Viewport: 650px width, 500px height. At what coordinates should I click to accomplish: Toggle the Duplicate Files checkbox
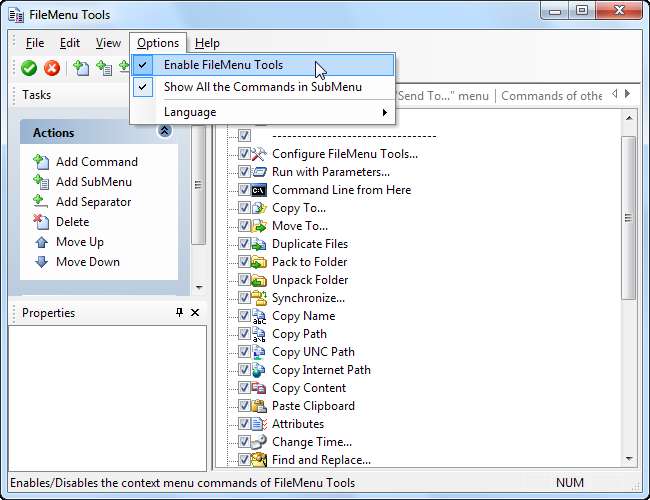(244, 244)
